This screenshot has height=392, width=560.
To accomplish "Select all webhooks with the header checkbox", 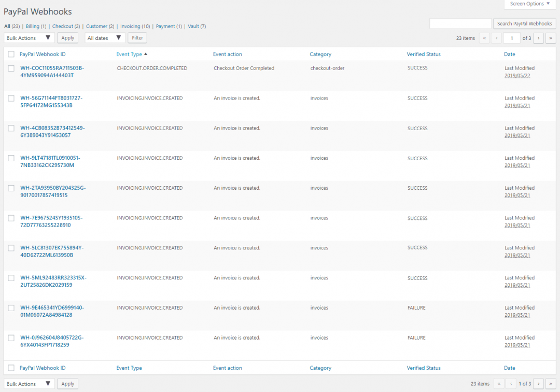I will pos(11,54).
